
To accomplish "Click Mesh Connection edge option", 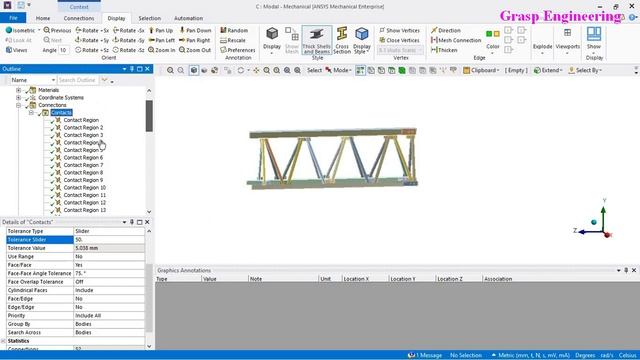I will click(456, 40).
